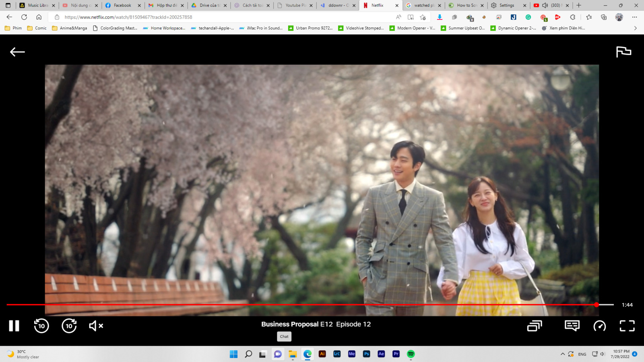
Task: Open the episodes list icon
Action: pyautogui.click(x=535, y=326)
